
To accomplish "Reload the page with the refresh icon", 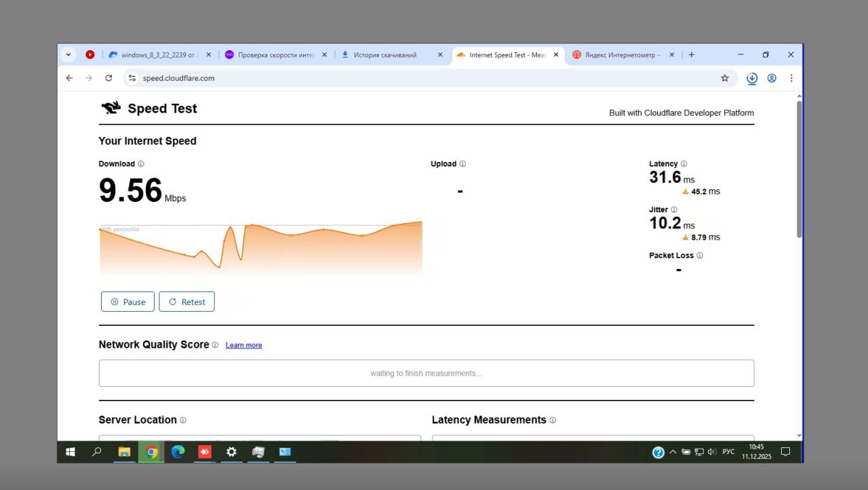I will [x=108, y=78].
